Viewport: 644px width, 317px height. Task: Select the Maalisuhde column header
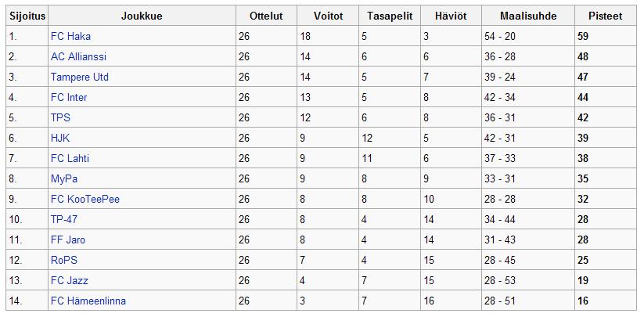pyautogui.click(x=528, y=16)
